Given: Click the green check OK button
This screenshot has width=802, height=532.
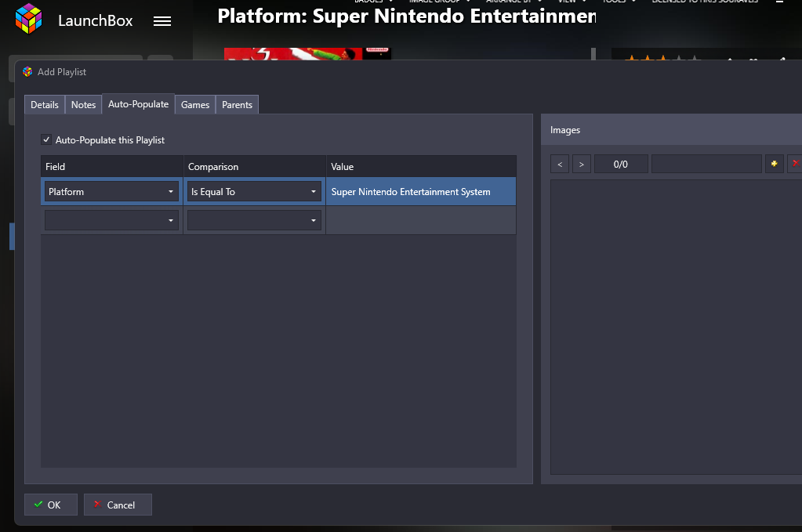Looking at the screenshot, I should tap(51, 505).
